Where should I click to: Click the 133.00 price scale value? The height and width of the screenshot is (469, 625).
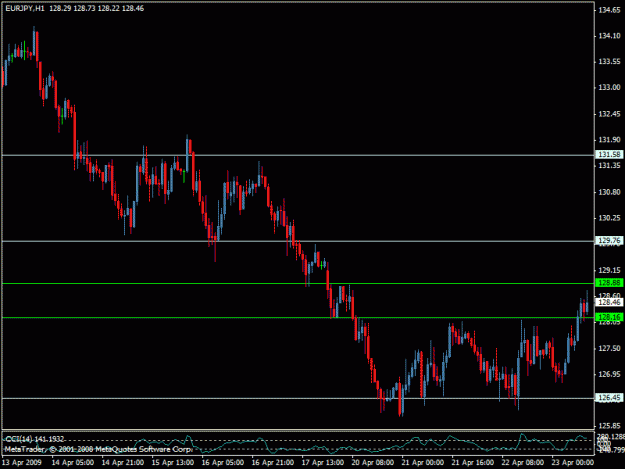(609, 87)
